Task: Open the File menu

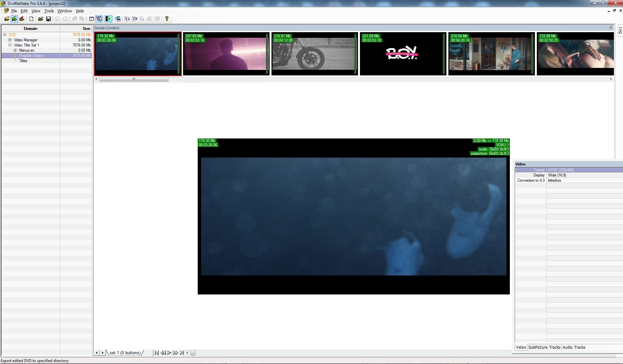Action: (14, 11)
